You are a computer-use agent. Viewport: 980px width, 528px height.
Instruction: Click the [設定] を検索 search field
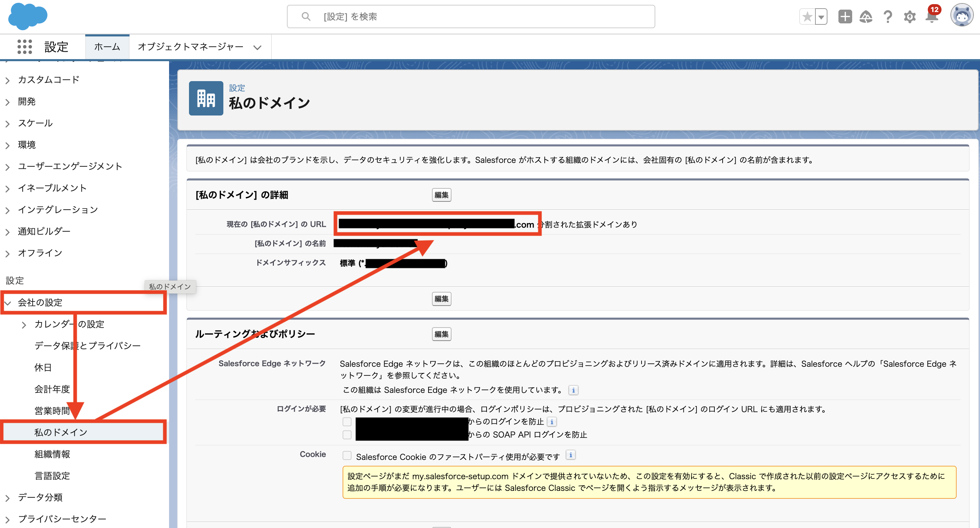pyautogui.click(x=471, y=16)
